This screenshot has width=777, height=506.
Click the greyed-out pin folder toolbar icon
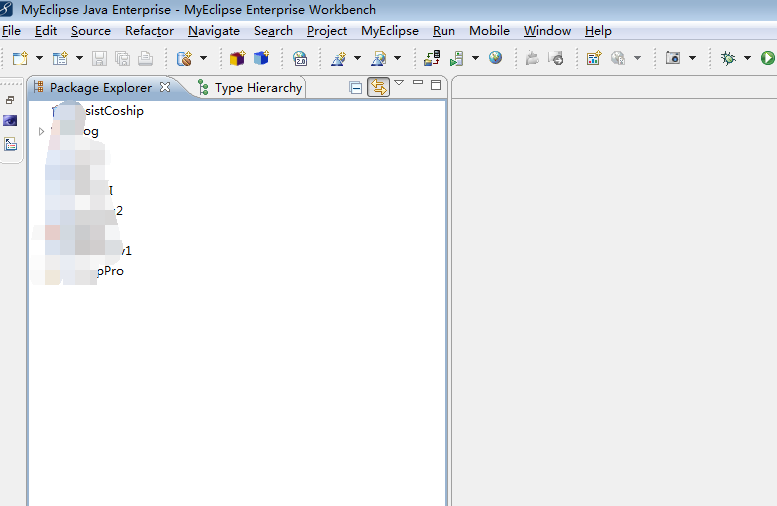coord(532,58)
